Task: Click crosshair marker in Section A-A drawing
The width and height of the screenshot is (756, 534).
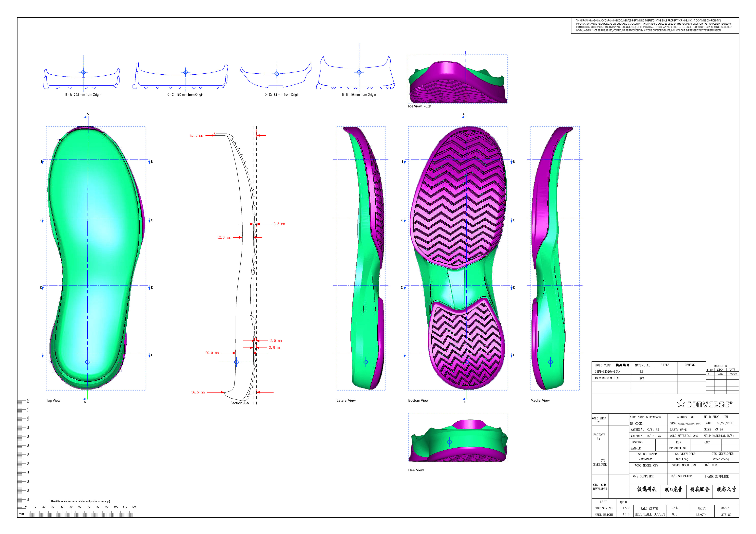Action: click(x=236, y=362)
